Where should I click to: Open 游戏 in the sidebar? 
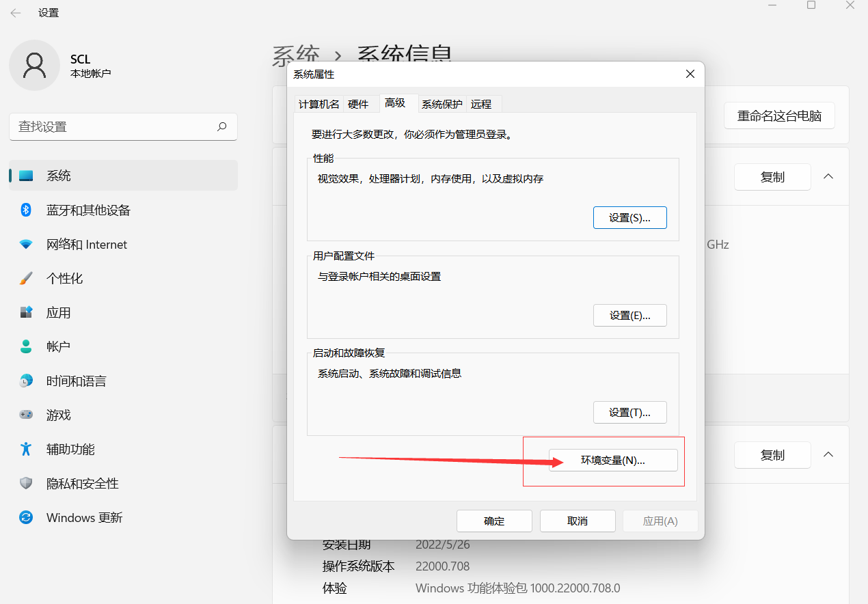point(123,415)
